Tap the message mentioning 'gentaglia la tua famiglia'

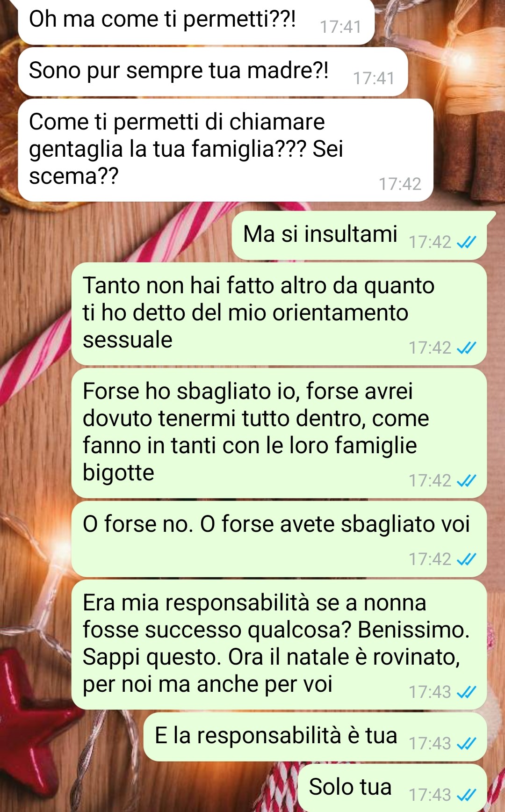coord(225,150)
